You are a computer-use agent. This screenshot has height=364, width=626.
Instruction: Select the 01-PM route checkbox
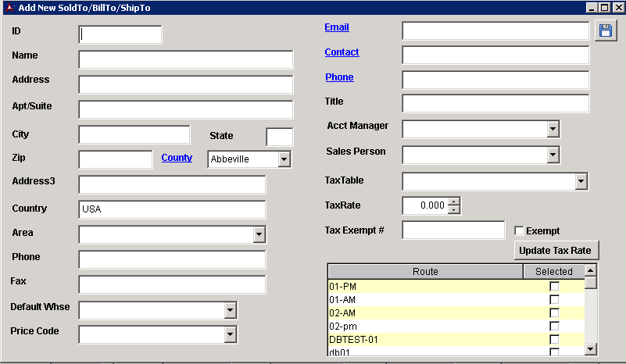coord(554,287)
